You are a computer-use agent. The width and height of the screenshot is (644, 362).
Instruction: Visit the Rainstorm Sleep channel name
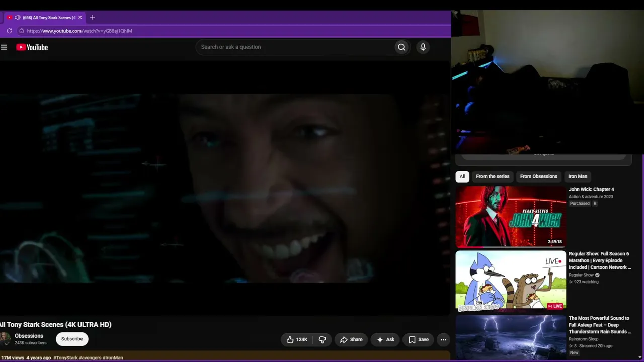(583, 339)
